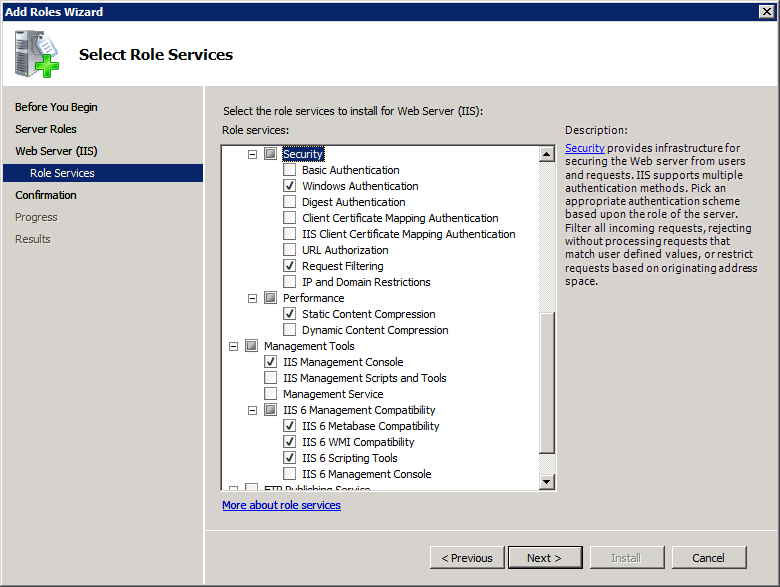The image size is (780, 587).
Task: Select the Performance tree label
Action: coord(313,298)
